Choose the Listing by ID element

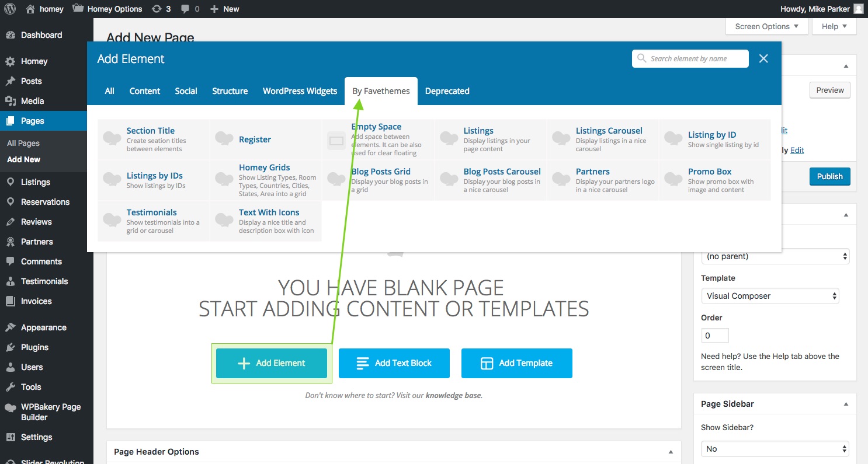point(715,139)
